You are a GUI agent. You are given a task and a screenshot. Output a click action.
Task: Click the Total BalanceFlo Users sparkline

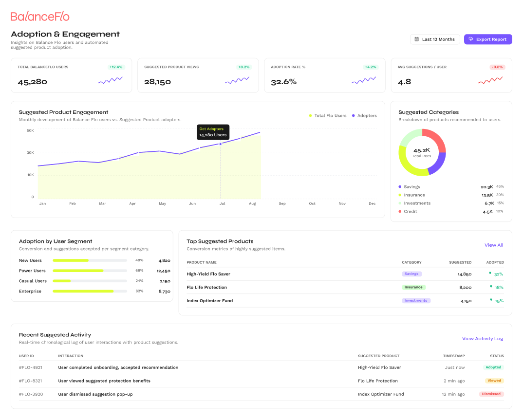pos(111,80)
